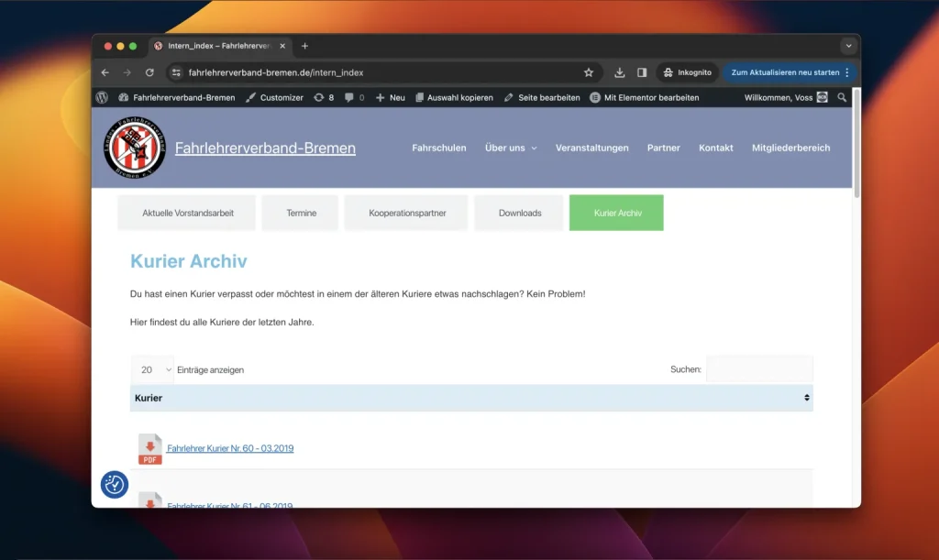Go to Veranstaltungen in the site menu
Viewport: 939px width, 560px height.
tap(592, 148)
